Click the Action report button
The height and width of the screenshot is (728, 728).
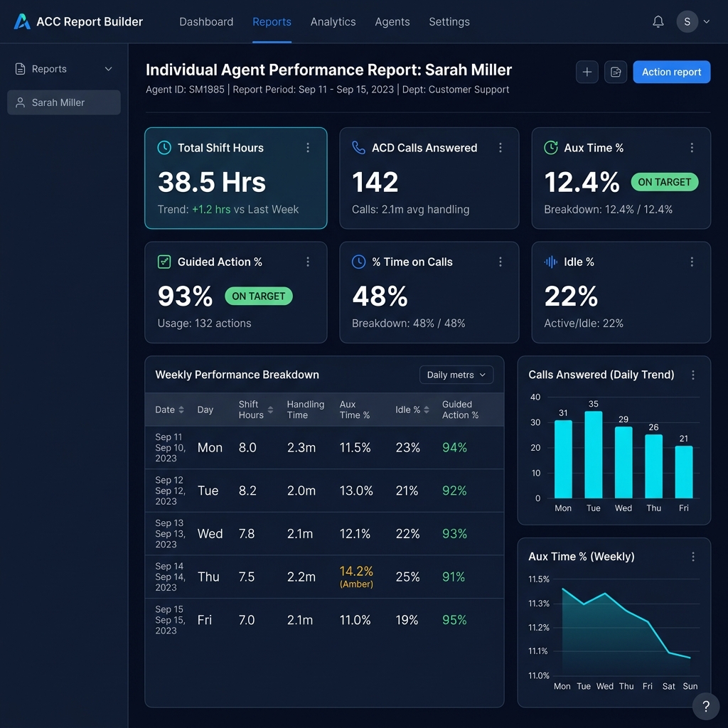pyautogui.click(x=671, y=72)
